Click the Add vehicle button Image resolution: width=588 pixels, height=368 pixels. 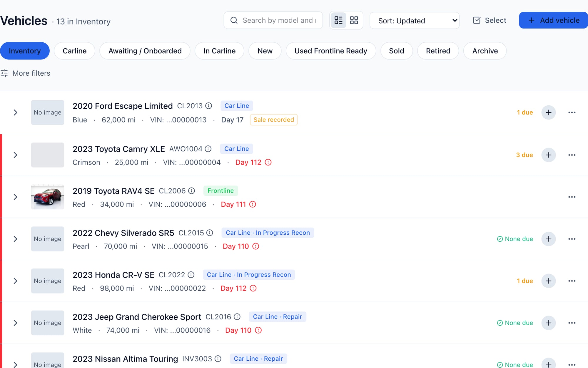[x=553, y=20]
